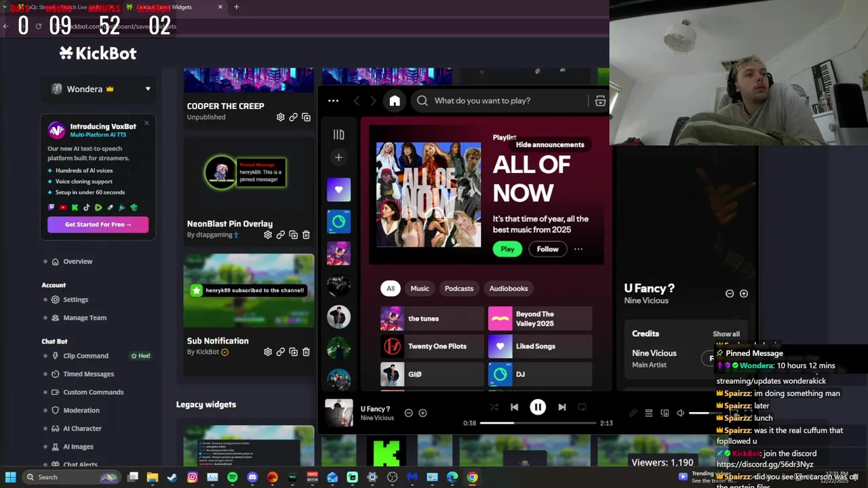Open AI Character in KickBot sidebar
This screenshot has height=488, width=868.
point(82,429)
